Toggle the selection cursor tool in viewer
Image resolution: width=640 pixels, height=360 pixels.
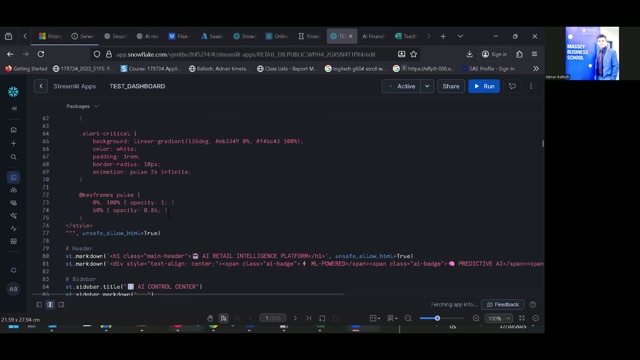click(224, 318)
